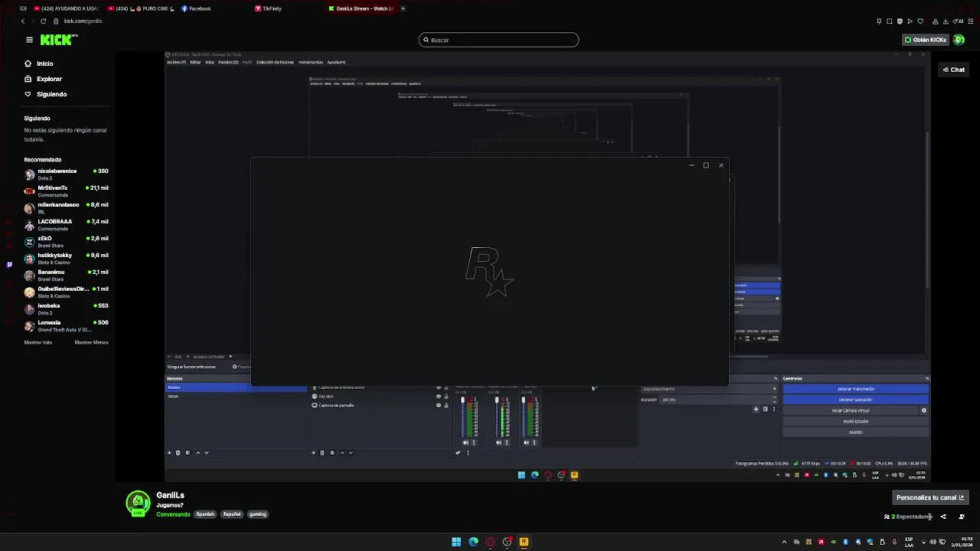980x551 pixels.
Task: Click the Spanish tag
Action: [205, 514]
